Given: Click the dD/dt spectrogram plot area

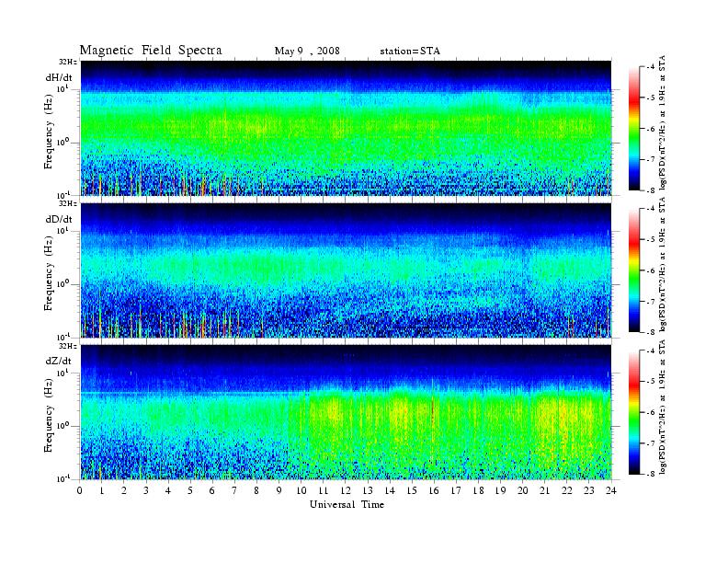Looking at the screenshot, I should (346, 270).
